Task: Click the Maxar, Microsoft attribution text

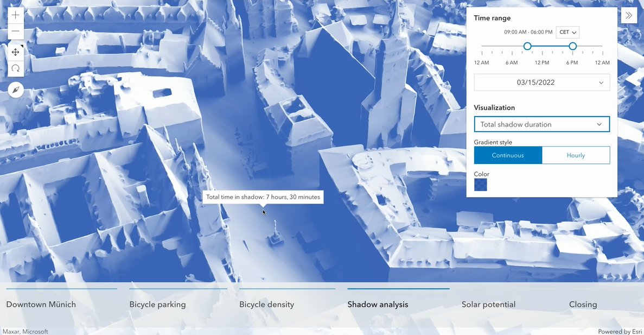Action: tap(25, 331)
